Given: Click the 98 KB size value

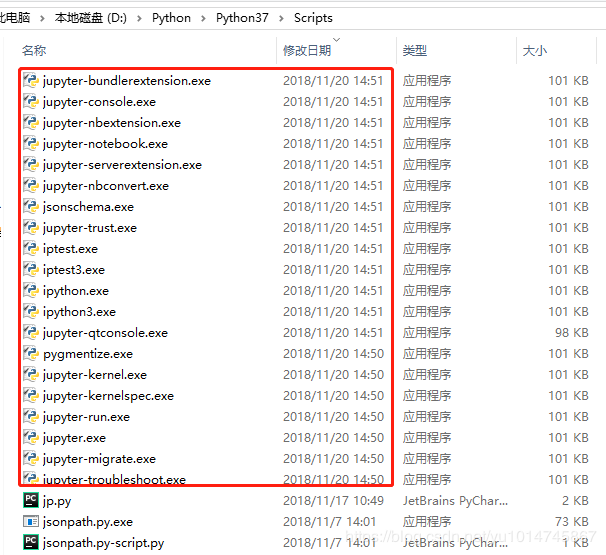Looking at the screenshot, I should pos(571,332).
